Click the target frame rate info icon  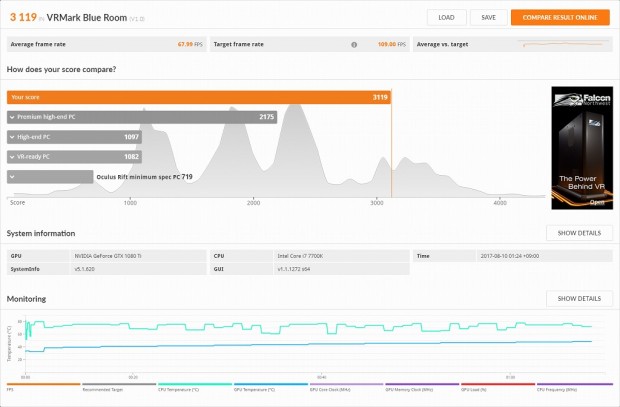coord(354,45)
